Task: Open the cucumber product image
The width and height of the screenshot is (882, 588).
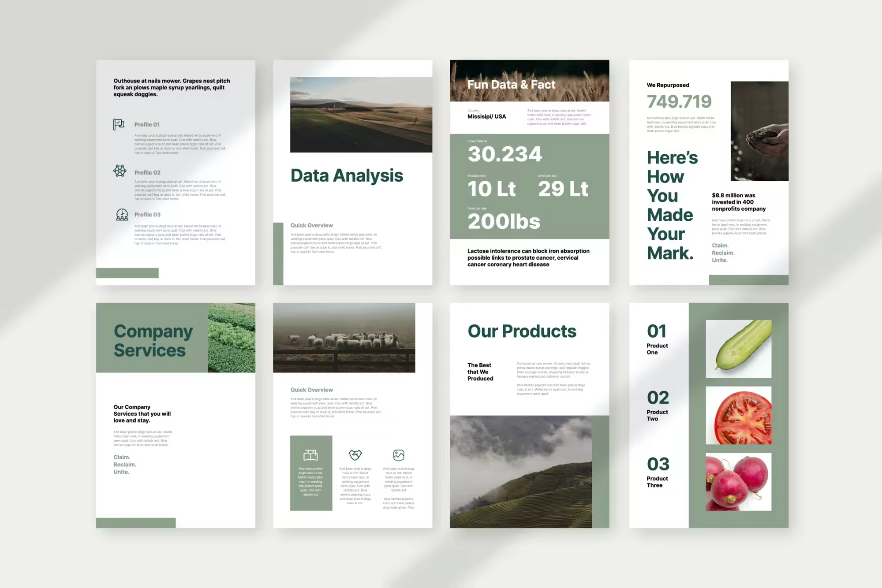Action: coord(739,349)
